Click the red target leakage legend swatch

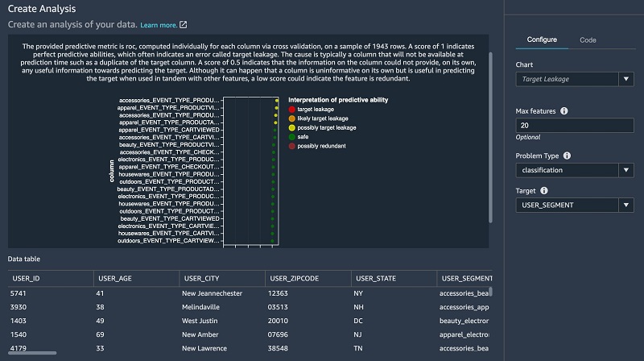click(x=292, y=110)
